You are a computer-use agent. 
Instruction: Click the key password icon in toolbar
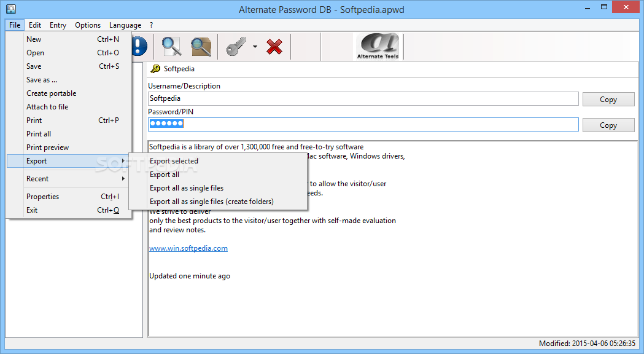click(x=236, y=46)
